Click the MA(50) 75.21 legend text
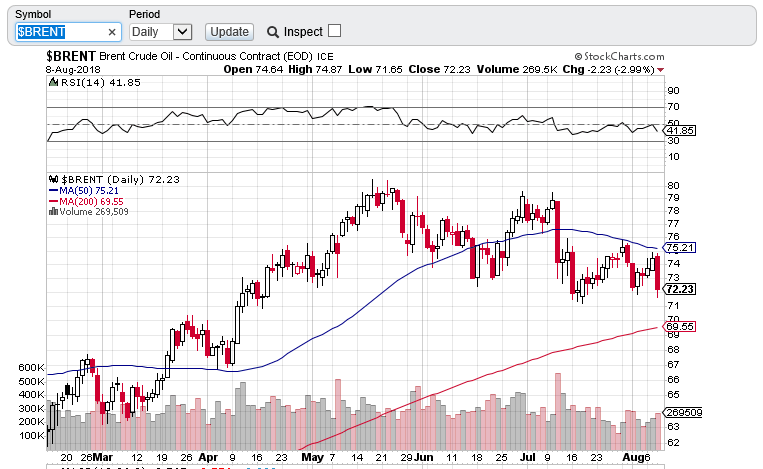This screenshot has height=469, width=763. click(89, 190)
